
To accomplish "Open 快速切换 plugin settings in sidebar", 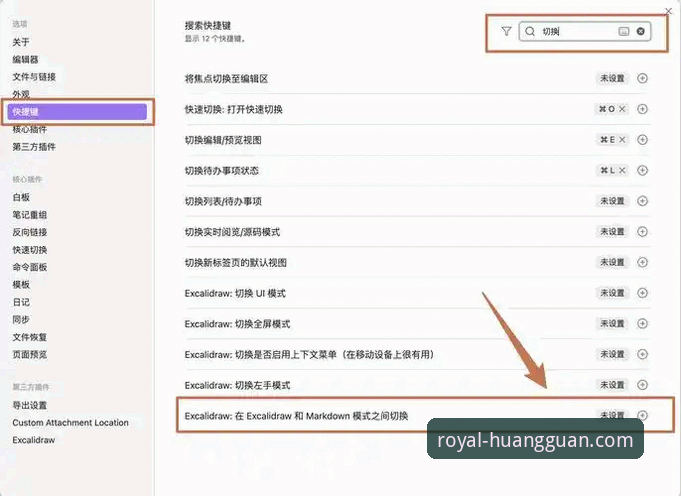I will point(30,250).
